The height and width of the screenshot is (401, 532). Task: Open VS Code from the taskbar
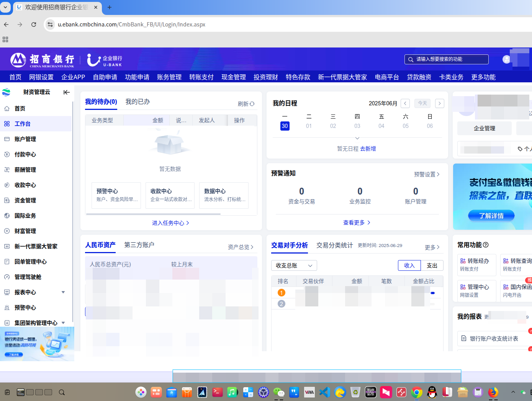324,392
